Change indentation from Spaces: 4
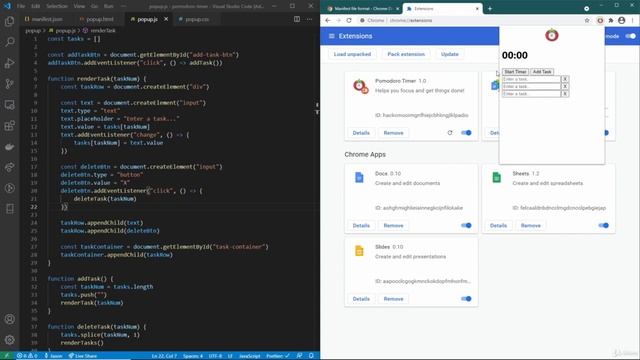The height and width of the screenshot is (360, 640). 193,356
